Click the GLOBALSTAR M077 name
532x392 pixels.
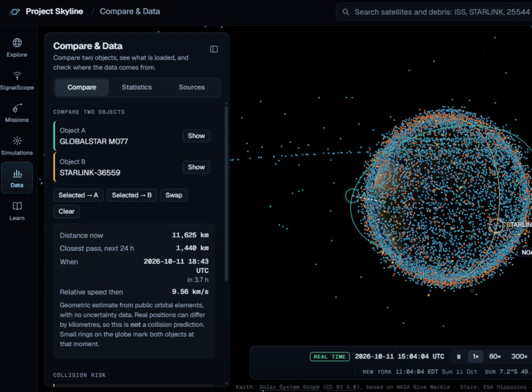click(94, 142)
